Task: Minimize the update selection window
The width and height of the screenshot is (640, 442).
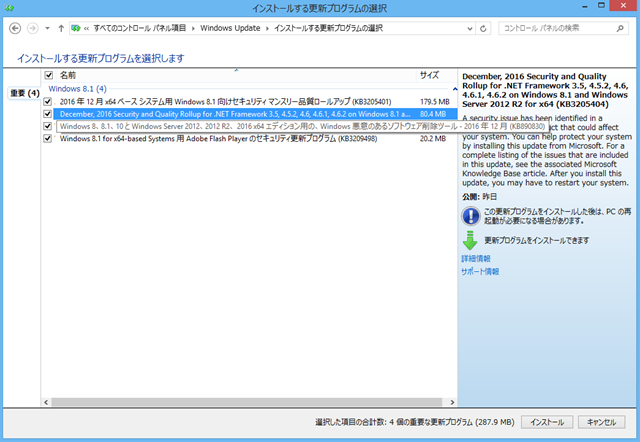Action: click(x=585, y=6)
